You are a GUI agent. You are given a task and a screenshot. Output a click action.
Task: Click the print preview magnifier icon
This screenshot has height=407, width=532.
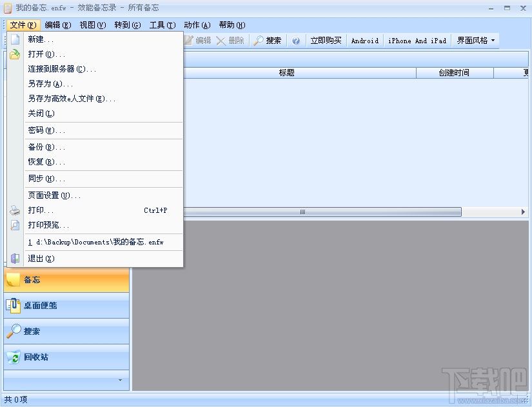[14, 224]
